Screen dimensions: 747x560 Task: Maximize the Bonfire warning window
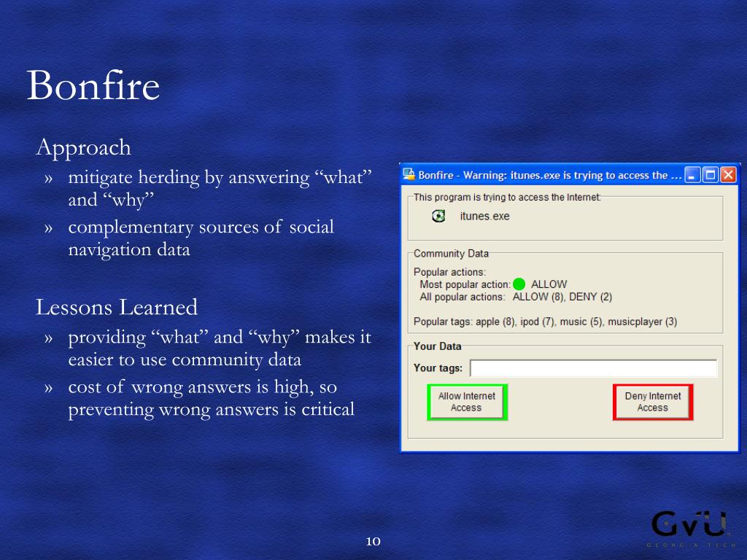tap(711, 175)
